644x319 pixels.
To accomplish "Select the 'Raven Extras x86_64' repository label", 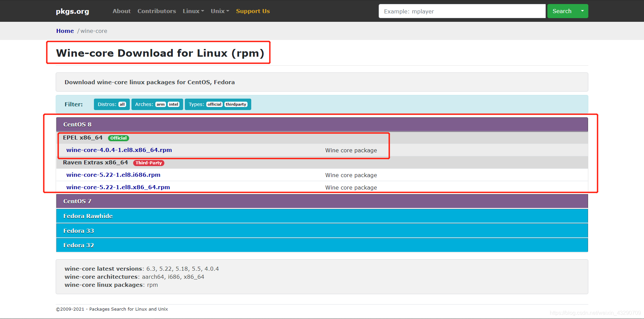I will 96,162.
